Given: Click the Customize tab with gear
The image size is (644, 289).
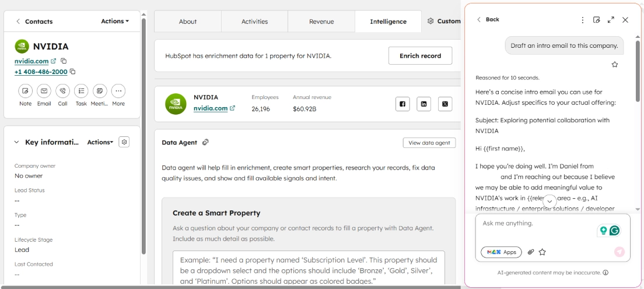Looking at the screenshot, I should click(x=444, y=22).
